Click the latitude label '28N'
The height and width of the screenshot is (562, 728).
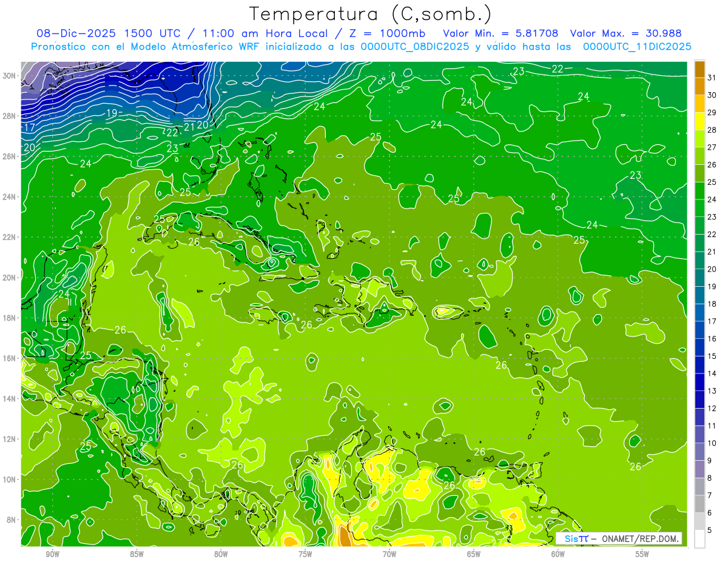[10, 116]
